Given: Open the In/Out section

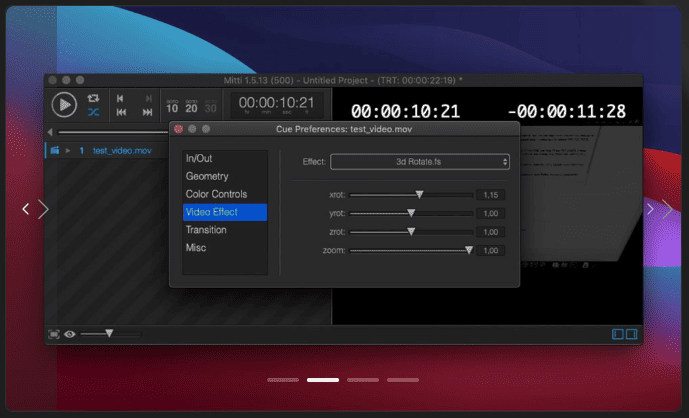Looking at the screenshot, I should pyautogui.click(x=225, y=158).
